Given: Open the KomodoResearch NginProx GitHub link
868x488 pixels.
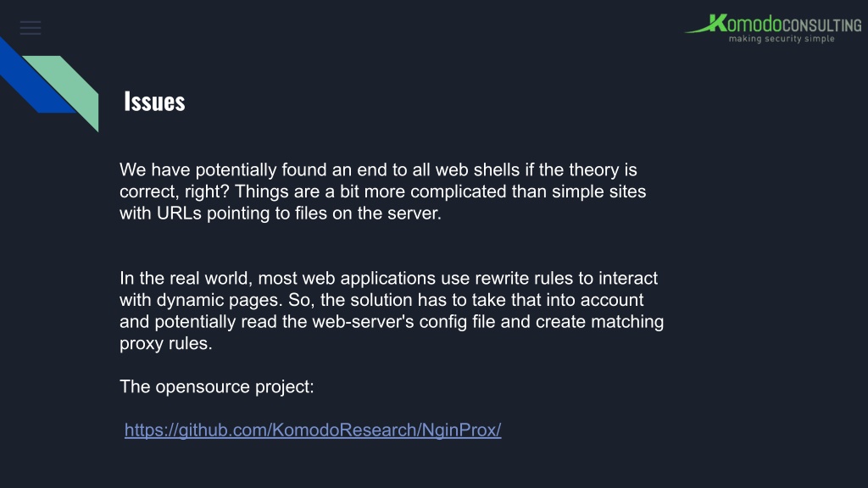Looking at the screenshot, I should (x=313, y=430).
